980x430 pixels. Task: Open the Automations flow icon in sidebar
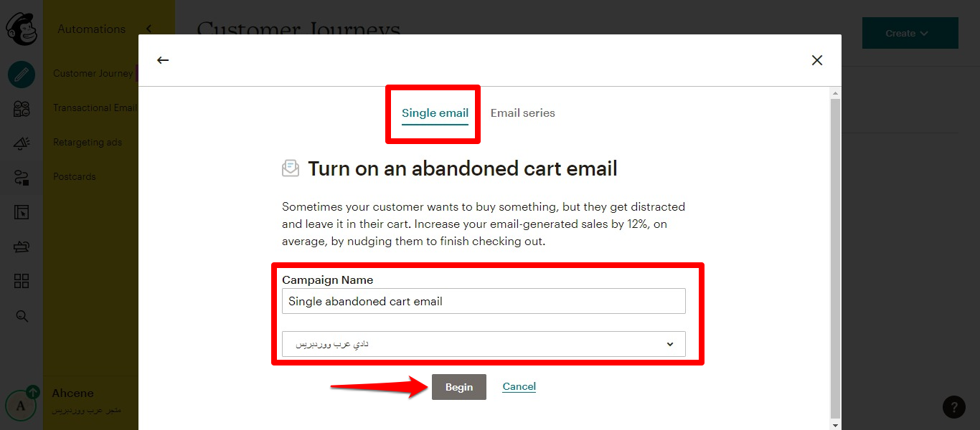pos(22,178)
